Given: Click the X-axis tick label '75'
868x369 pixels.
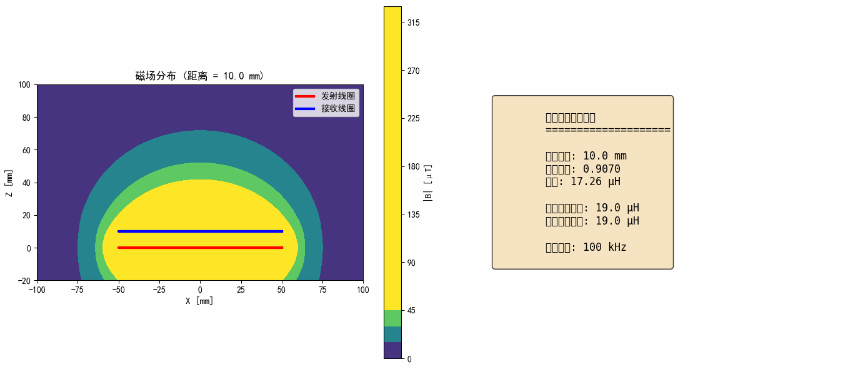Looking at the screenshot, I should [322, 290].
